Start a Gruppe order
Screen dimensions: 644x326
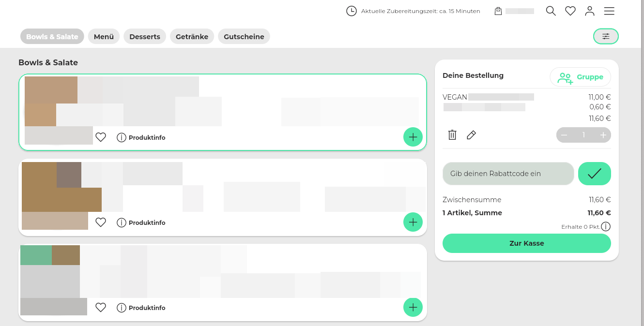pos(580,77)
